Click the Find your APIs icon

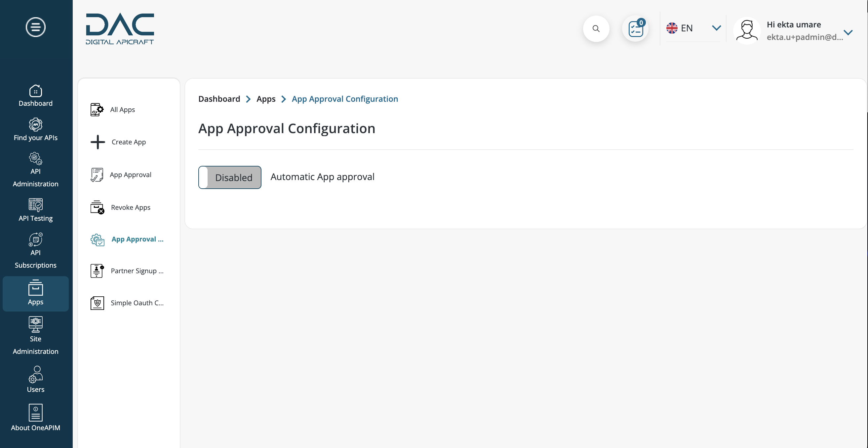coord(35,125)
